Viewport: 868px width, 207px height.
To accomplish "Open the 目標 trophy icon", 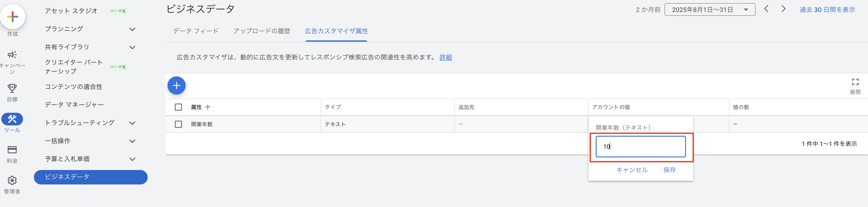I will click(x=12, y=89).
